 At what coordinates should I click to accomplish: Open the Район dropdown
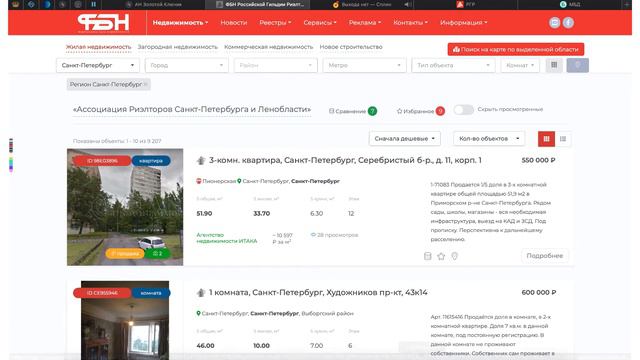point(276,65)
